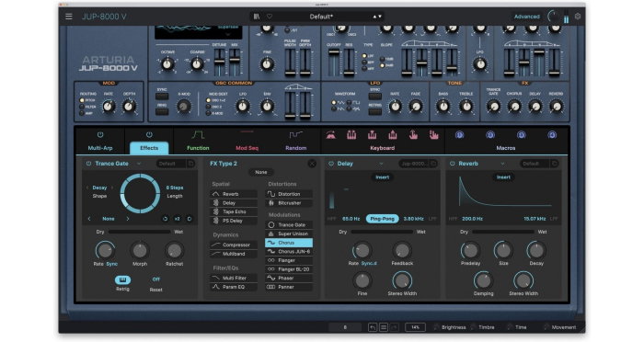Click the Random waveform icon
This screenshot has width=644, height=342.
click(295, 134)
